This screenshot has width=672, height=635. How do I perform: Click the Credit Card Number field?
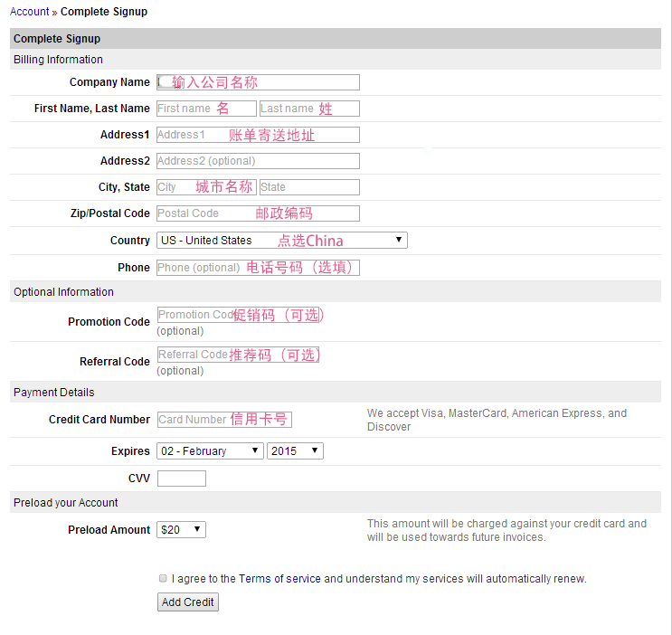224,420
